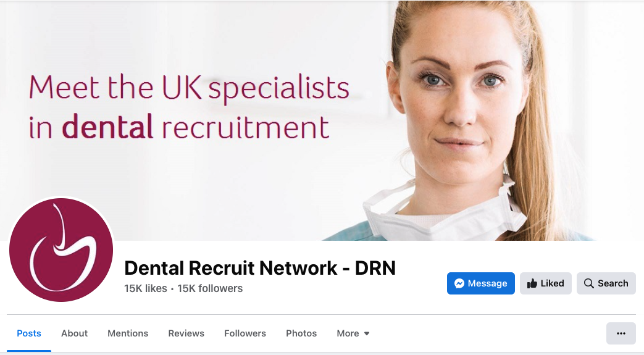
Task: Switch to the Posts tab
Action: coord(29,333)
